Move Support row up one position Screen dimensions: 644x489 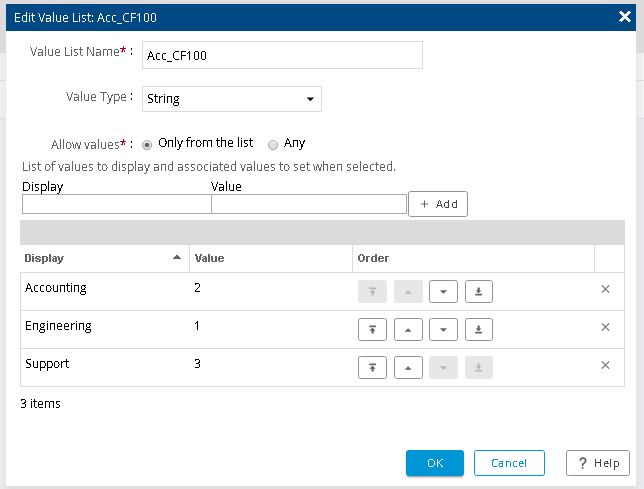point(408,367)
